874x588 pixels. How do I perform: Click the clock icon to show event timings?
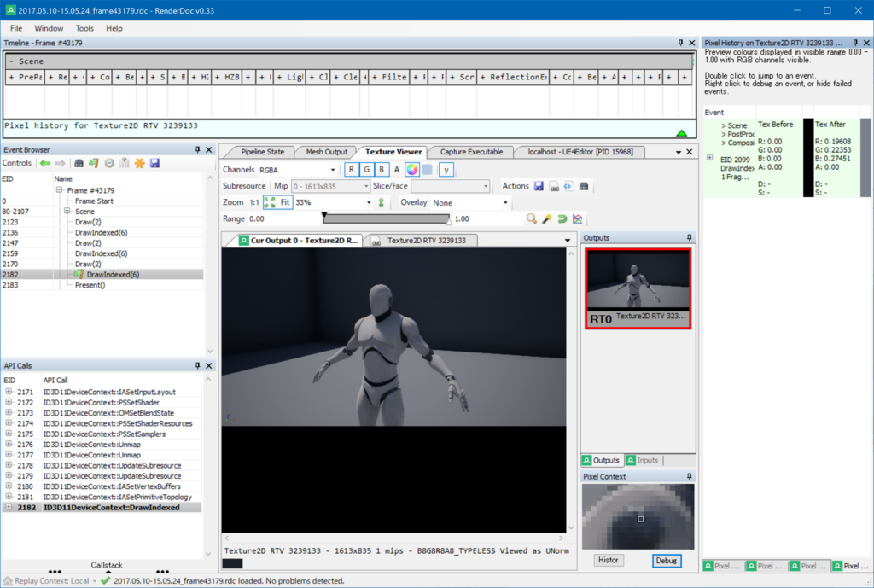[110, 162]
